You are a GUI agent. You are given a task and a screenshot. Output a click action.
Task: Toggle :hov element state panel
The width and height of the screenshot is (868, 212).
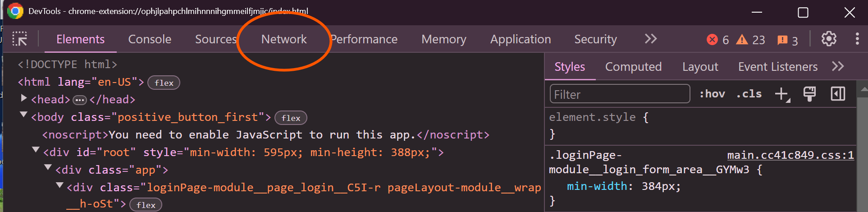[712, 94]
